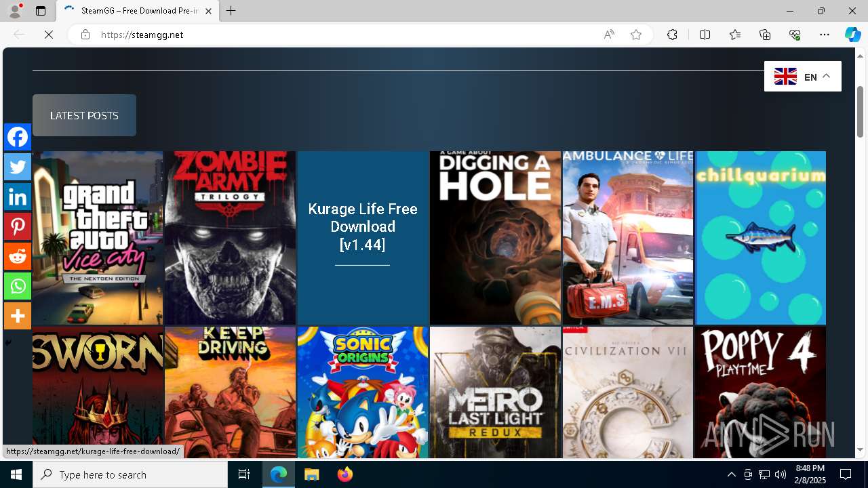
Task: Open a new browser tab
Action: point(231,11)
